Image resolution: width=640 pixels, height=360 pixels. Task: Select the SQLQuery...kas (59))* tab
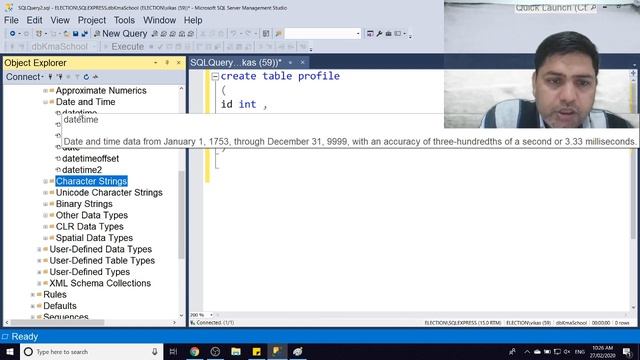tap(236, 62)
